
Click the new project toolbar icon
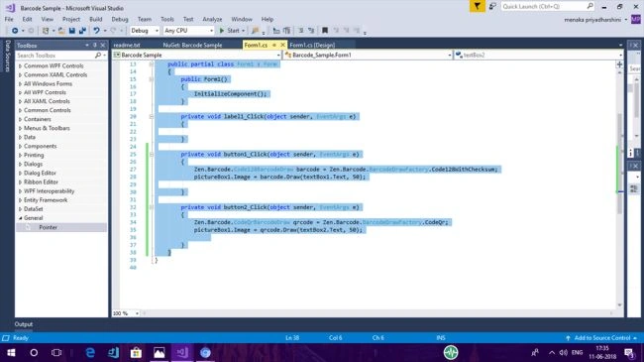click(46, 31)
